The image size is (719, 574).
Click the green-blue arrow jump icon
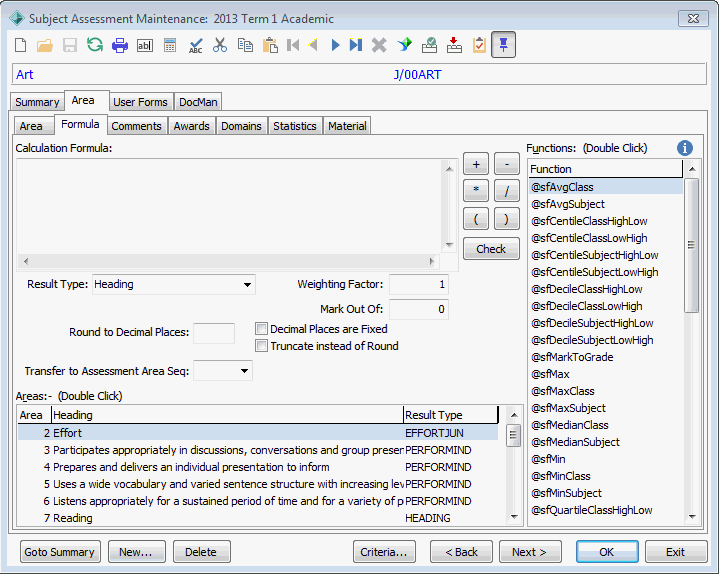(x=404, y=45)
